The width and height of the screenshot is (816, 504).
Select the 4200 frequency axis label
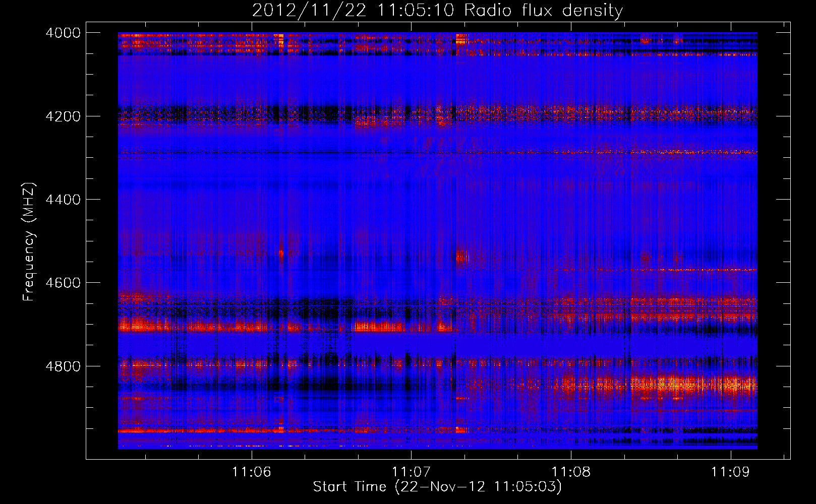click(63, 116)
